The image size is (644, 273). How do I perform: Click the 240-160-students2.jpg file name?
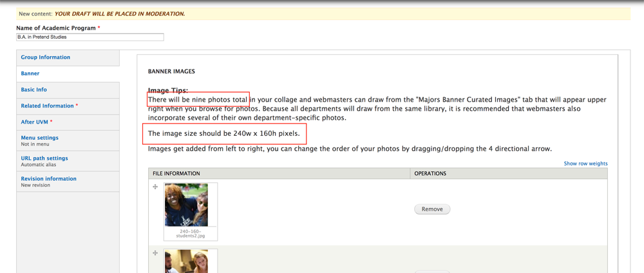pos(190,234)
